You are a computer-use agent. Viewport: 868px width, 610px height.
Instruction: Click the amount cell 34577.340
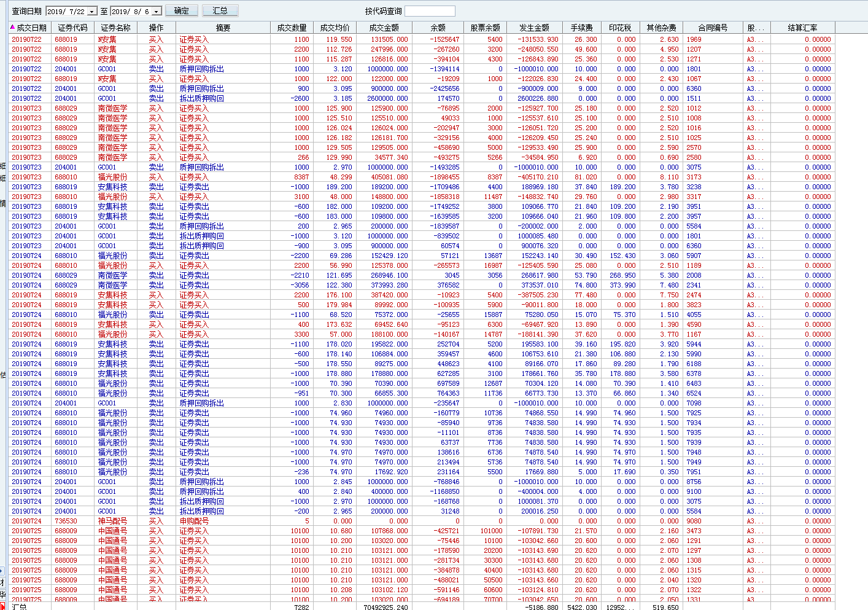(x=391, y=157)
